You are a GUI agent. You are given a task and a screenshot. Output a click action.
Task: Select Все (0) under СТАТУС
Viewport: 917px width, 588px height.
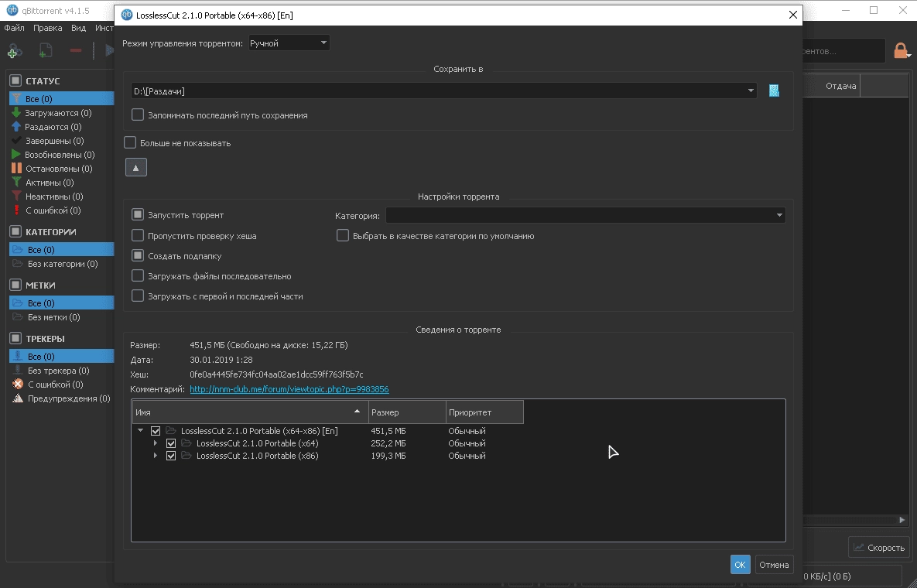(x=61, y=99)
